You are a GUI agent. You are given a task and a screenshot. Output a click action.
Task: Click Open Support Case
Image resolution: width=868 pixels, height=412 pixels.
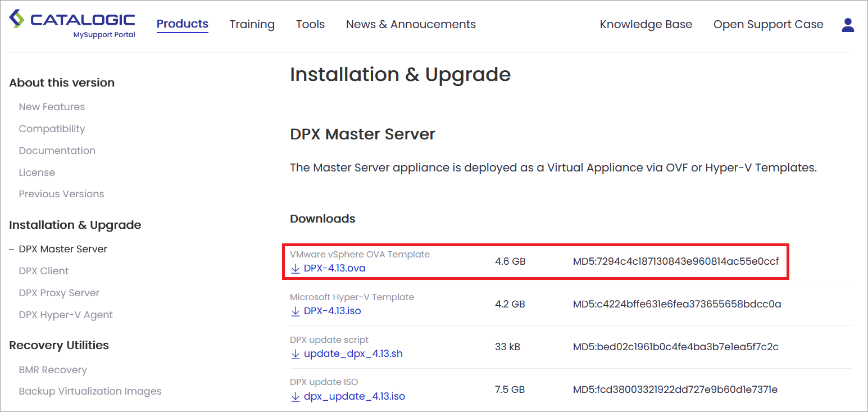[x=768, y=25]
